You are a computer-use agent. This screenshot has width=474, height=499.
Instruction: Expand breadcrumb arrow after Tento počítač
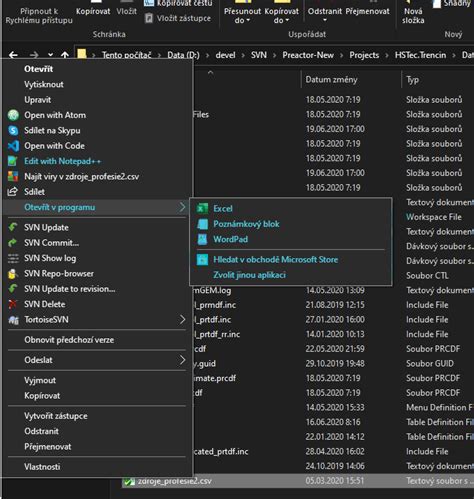[x=159, y=55]
